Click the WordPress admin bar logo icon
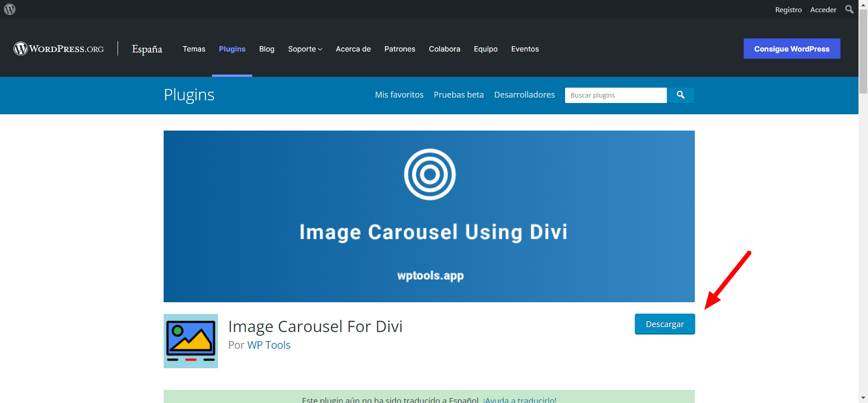 [x=9, y=9]
